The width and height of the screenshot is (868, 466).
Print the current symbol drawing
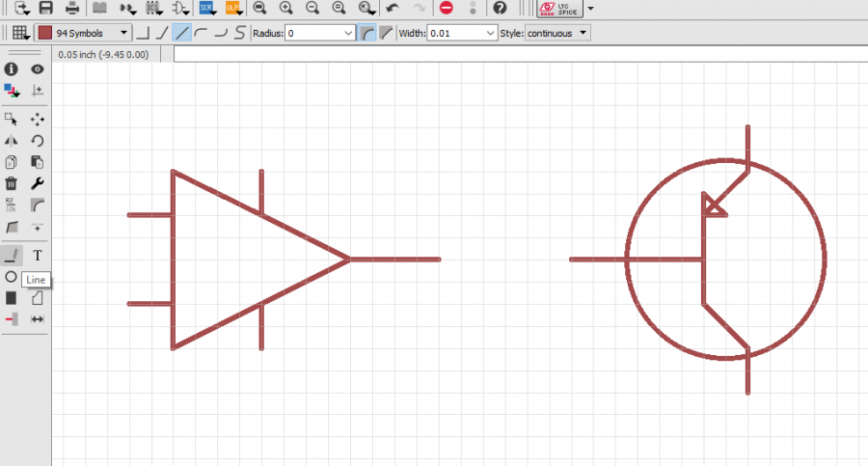click(72, 8)
